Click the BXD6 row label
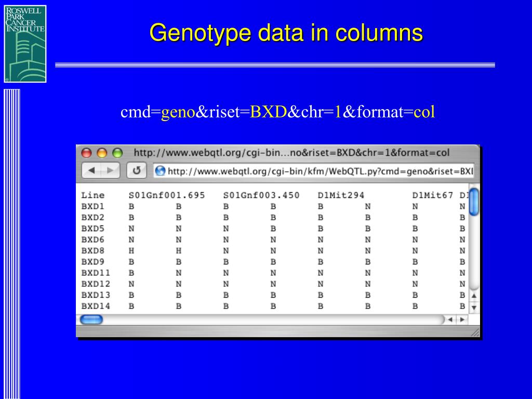532x399 pixels. 92,240
